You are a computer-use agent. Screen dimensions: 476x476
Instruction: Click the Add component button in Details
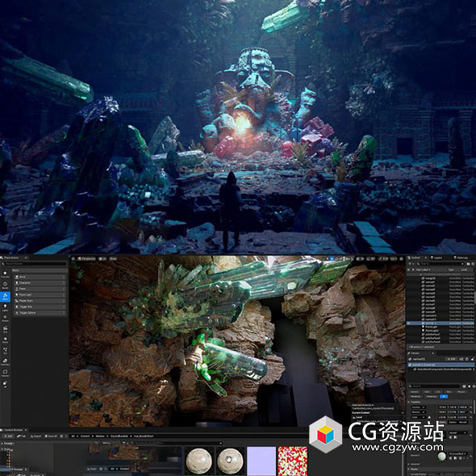click(451, 359)
